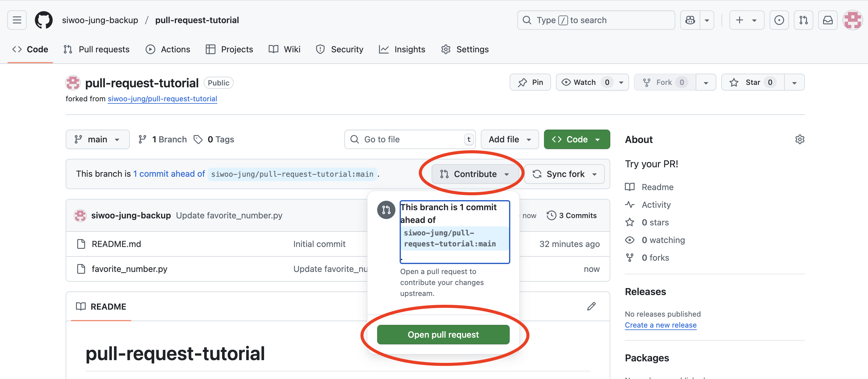Star the repository
Screen dimensions: 868x379
(x=753, y=82)
